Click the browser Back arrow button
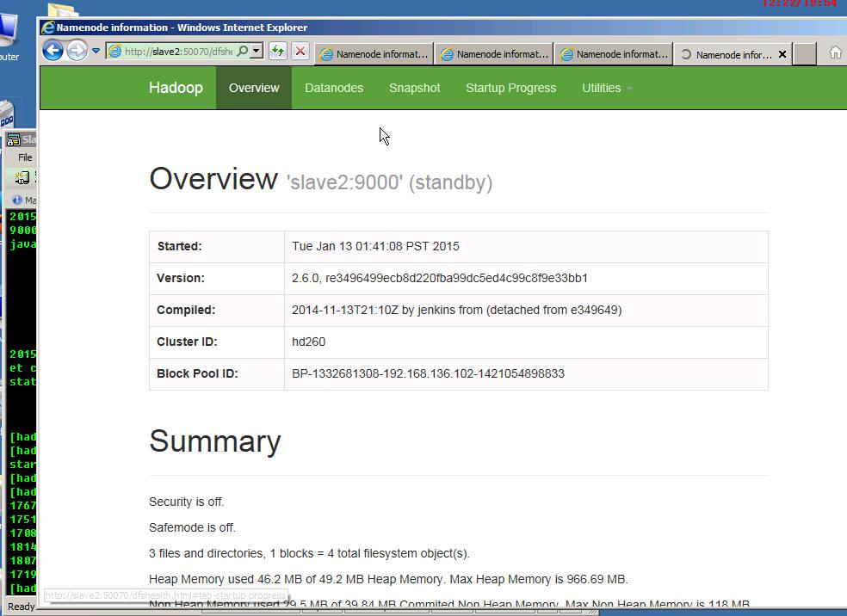Viewport: 847px width, 616px height. click(53, 51)
